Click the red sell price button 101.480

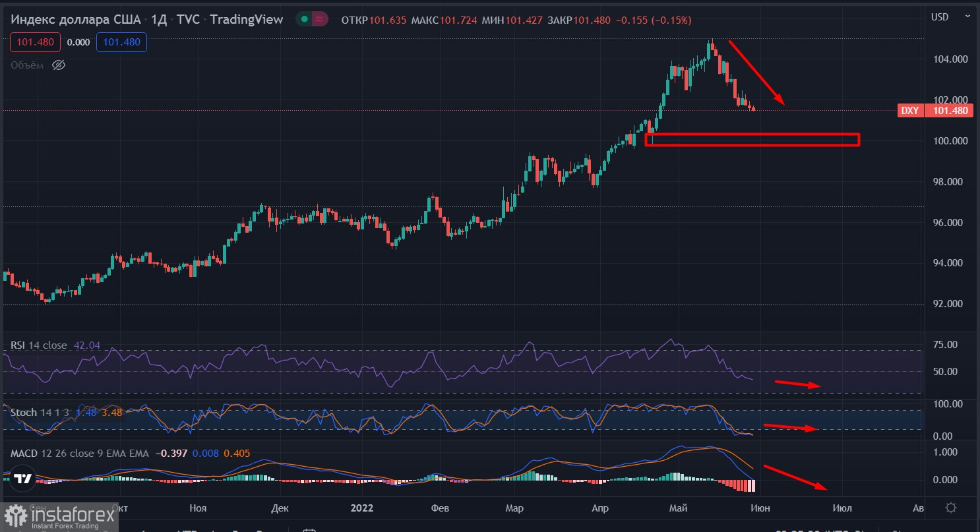[35, 42]
